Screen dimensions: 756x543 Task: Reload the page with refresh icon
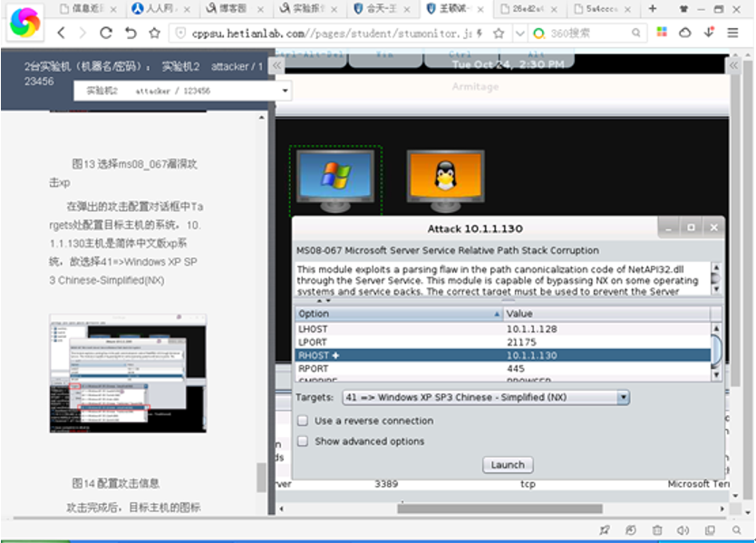[106, 33]
